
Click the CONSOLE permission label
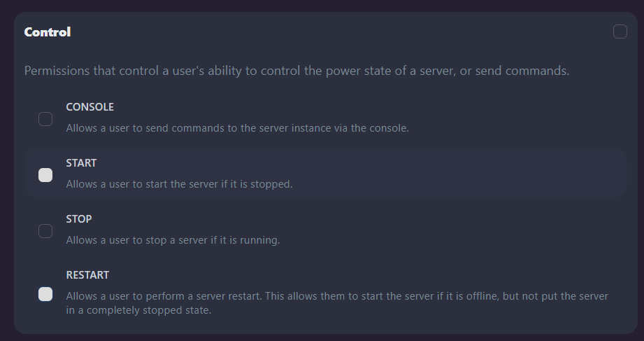pos(90,107)
